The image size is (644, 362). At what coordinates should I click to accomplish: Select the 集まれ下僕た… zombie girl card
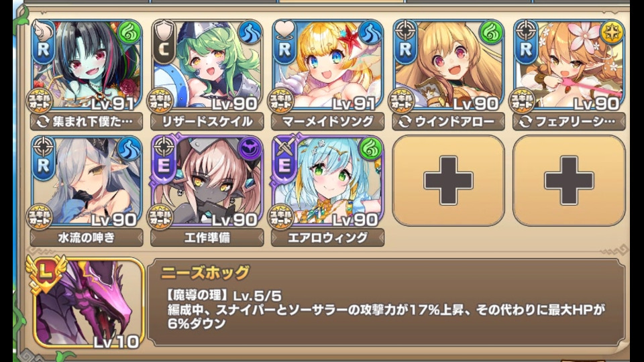(x=87, y=65)
